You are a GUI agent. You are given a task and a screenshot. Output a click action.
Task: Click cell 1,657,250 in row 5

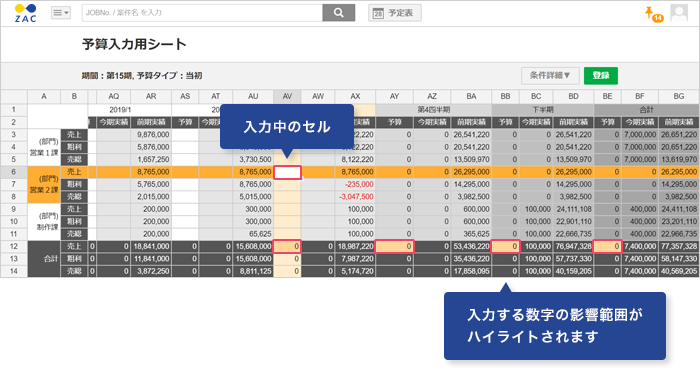click(x=151, y=159)
